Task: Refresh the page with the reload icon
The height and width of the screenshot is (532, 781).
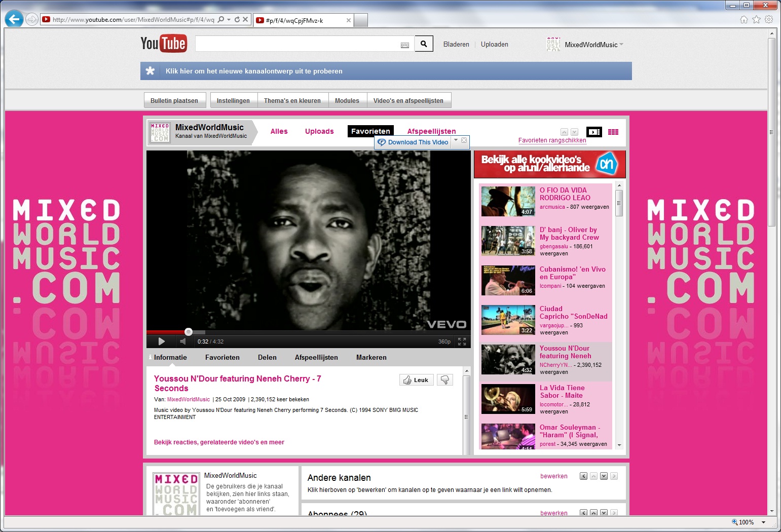Action: pos(237,20)
